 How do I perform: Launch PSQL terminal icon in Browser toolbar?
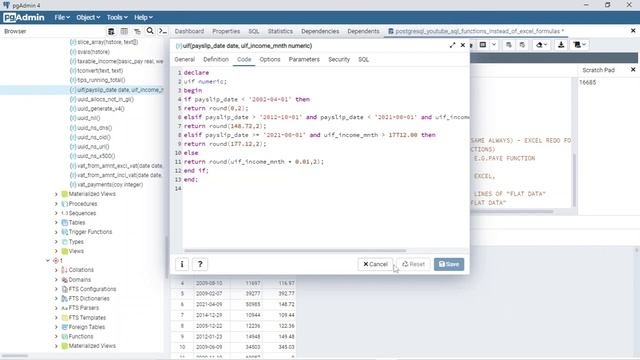(163, 31)
